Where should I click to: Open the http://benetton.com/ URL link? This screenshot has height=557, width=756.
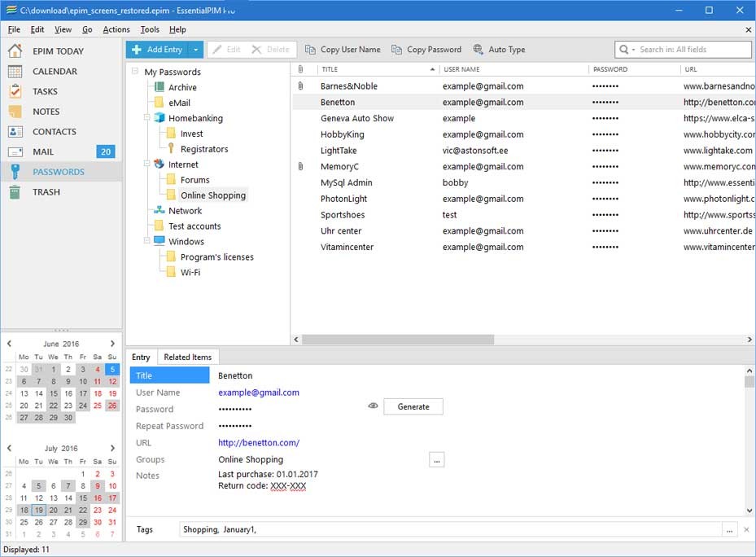(x=259, y=443)
